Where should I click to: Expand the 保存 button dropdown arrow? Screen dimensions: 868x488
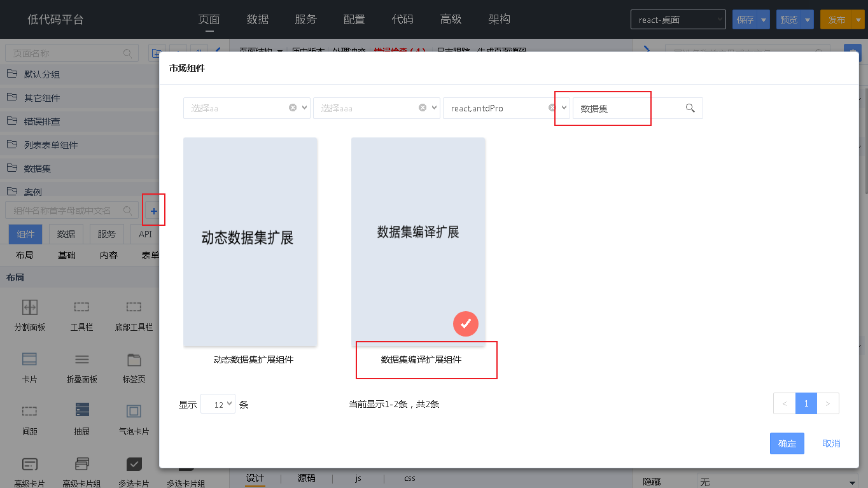tap(764, 20)
